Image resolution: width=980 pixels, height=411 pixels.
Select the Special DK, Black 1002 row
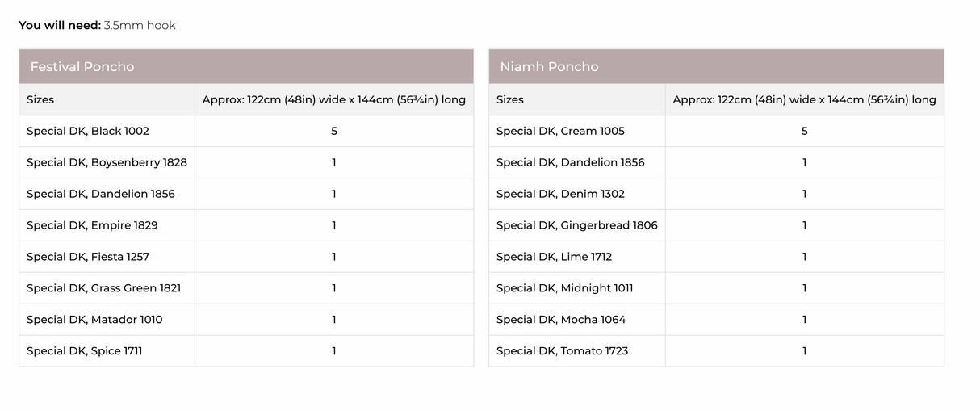246,131
